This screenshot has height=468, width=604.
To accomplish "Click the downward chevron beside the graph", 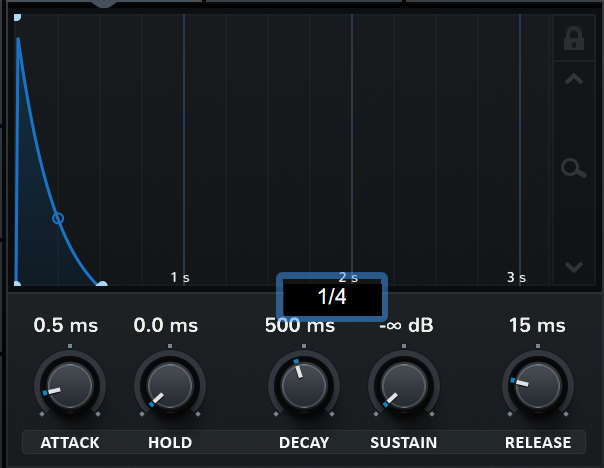I will coord(574,267).
